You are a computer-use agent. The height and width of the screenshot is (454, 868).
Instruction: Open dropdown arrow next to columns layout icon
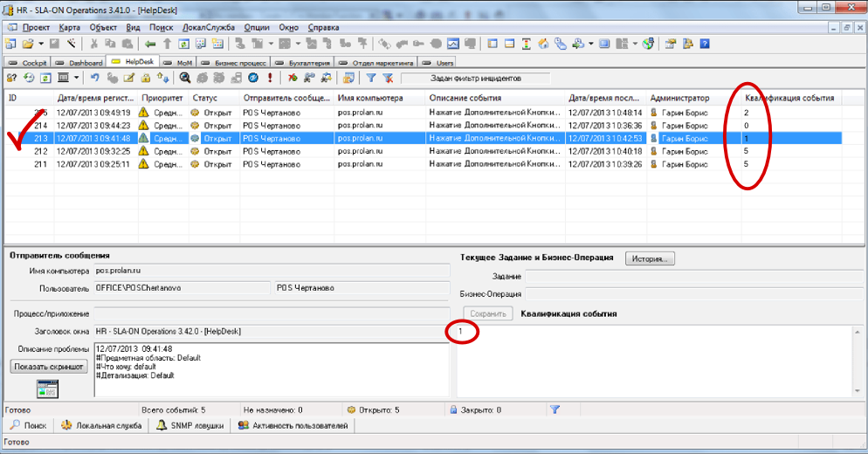pos(76,78)
